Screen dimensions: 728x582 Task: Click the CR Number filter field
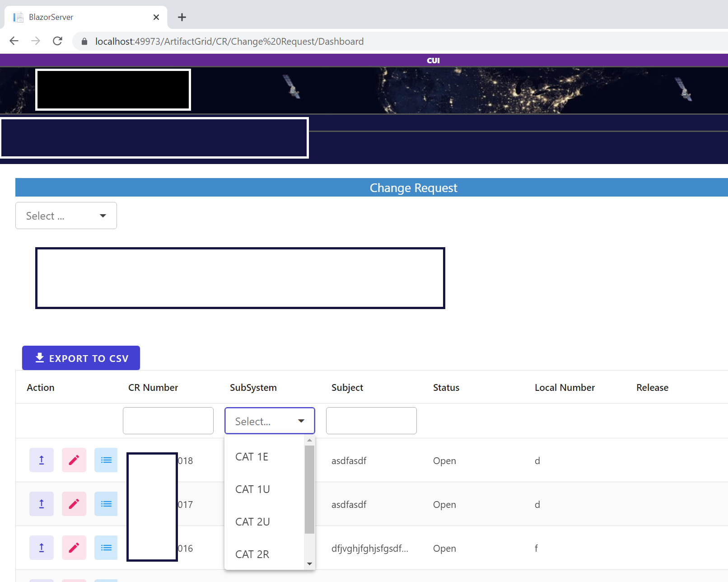click(x=168, y=421)
